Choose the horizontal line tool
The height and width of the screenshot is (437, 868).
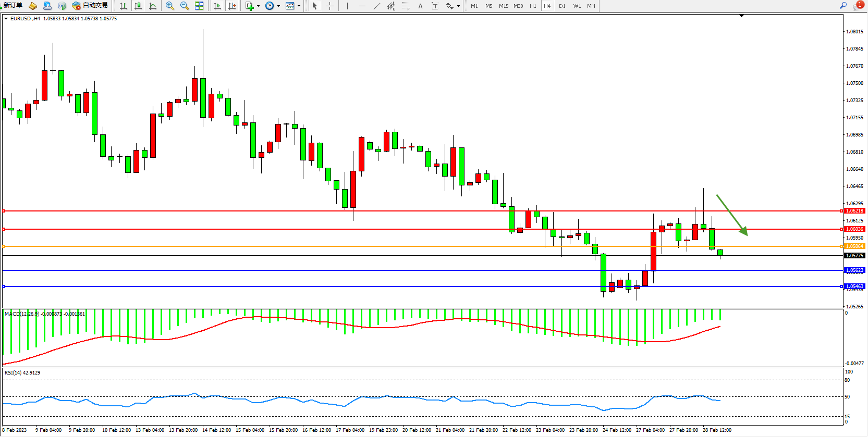(362, 6)
